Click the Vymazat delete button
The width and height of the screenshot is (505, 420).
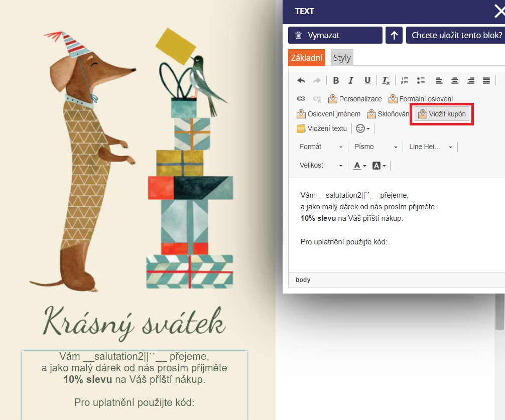[335, 35]
